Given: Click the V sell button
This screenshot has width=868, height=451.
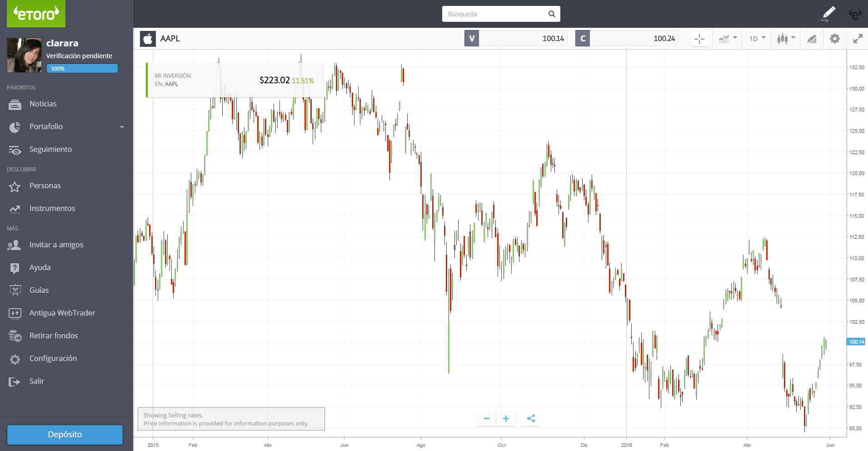Looking at the screenshot, I should tap(472, 38).
